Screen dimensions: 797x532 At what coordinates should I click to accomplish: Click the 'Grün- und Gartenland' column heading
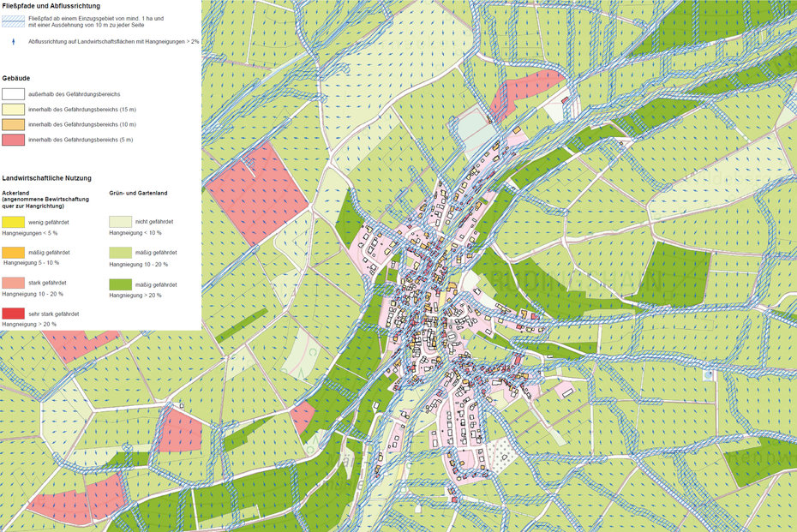pyautogui.click(x=138, y=193)
